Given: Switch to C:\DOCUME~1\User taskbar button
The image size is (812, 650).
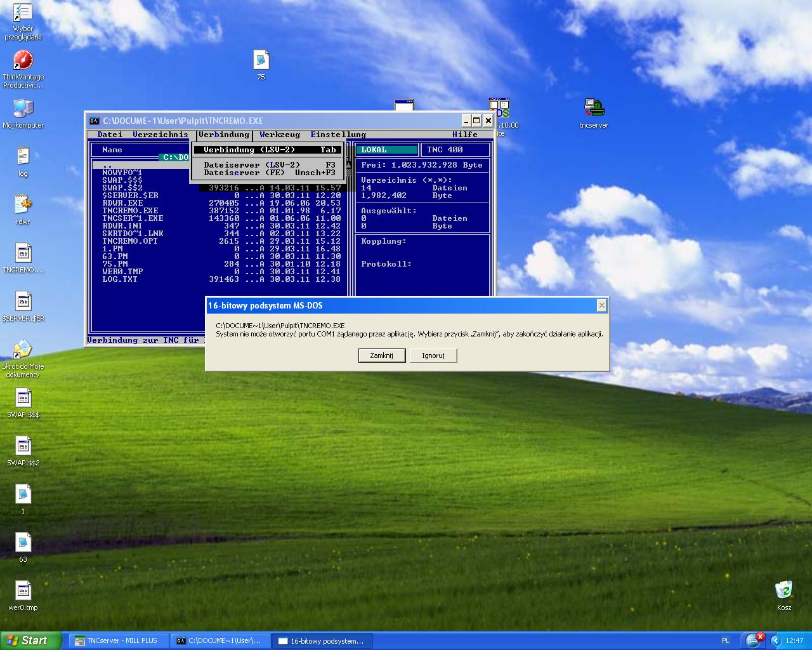Looking at the screenshot, I should (220, 640).
